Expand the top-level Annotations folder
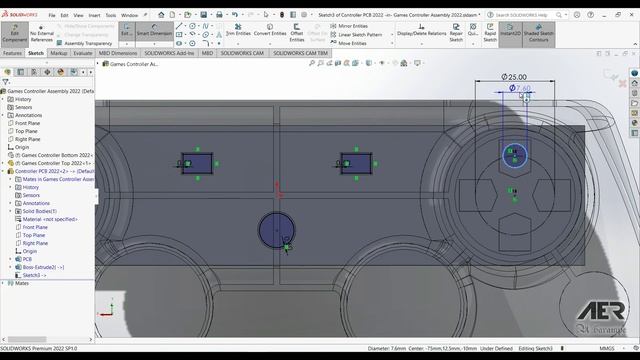640x360 pixels. point(3,115)
